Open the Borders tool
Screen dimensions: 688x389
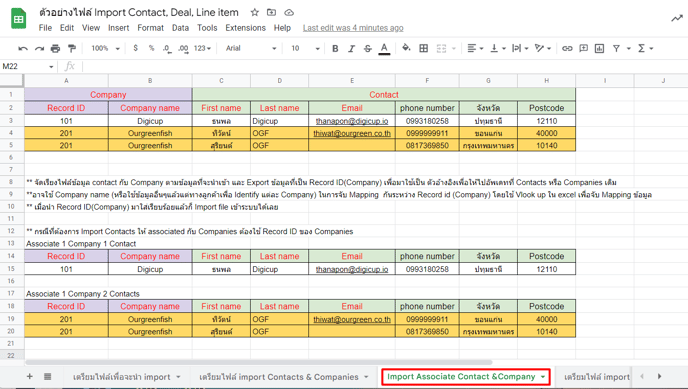423,48
